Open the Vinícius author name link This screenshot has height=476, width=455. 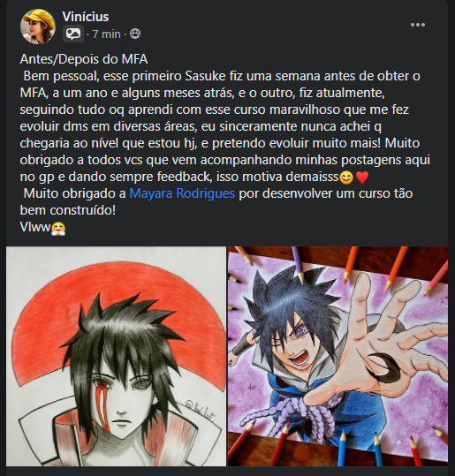tap(86, 17)
